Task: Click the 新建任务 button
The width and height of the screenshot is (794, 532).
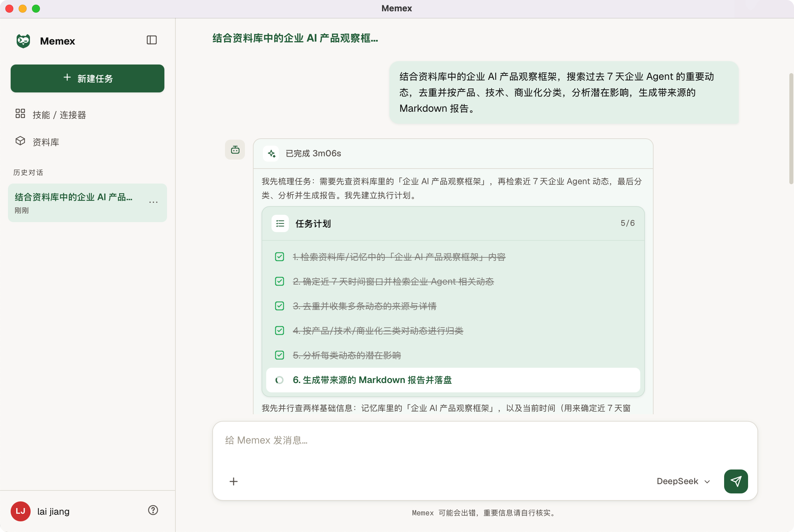Action: pyautogui.click(x=87, y=78)
